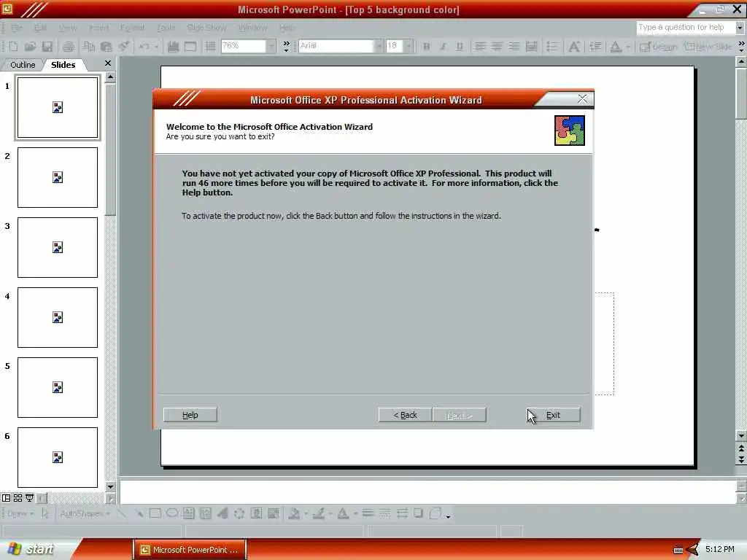Open the Window menu
Image resolution: width=747 pixels, height=560 pixels.
252,28
